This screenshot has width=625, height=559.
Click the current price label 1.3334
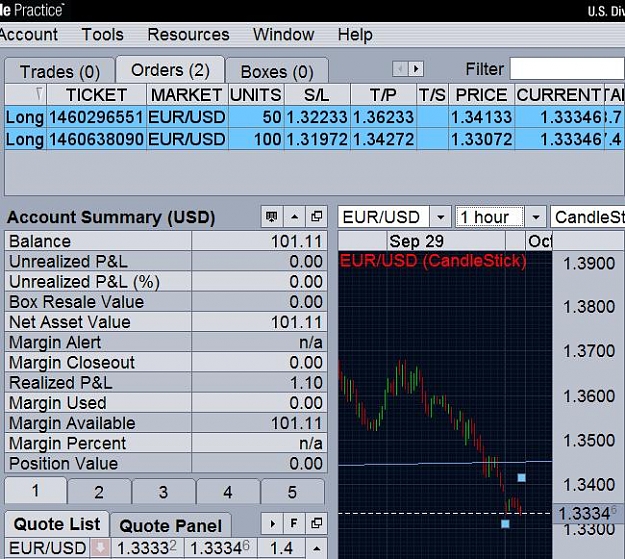click(588, 513)
